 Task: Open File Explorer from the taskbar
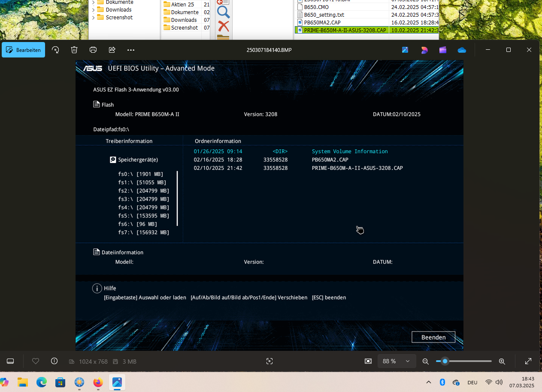point(23,382)
